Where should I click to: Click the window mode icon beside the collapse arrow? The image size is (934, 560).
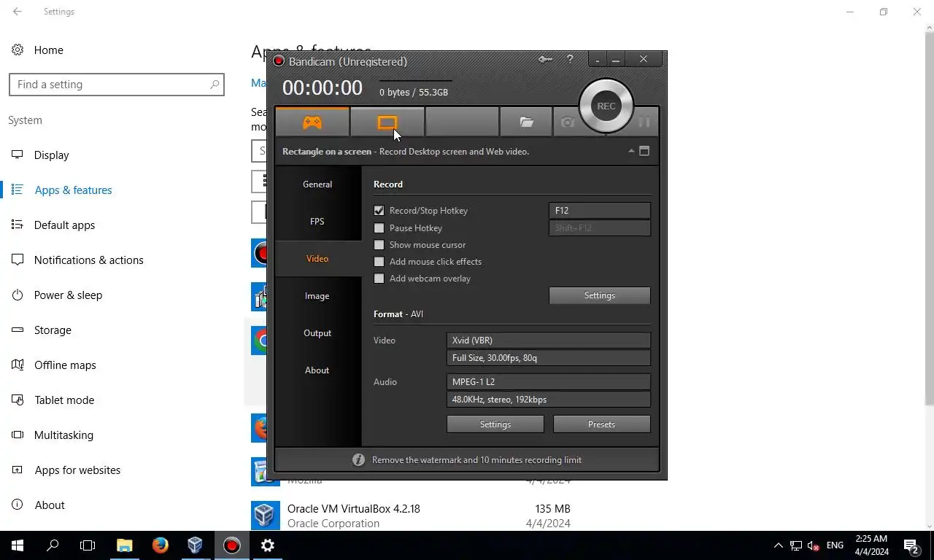tap(644, 151)
